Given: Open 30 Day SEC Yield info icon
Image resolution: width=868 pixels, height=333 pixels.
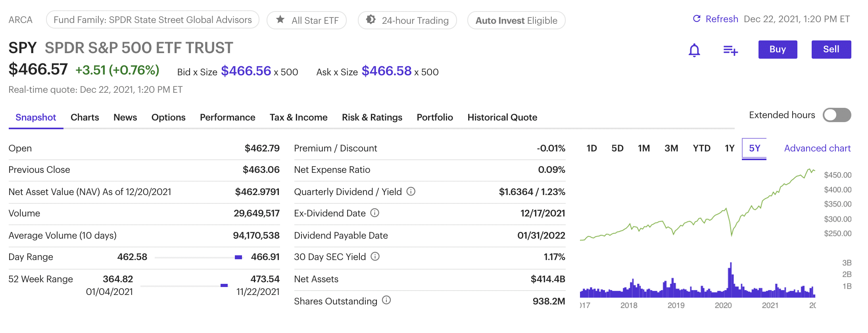Looking at the screenshot, I should [x=375, y=256].
